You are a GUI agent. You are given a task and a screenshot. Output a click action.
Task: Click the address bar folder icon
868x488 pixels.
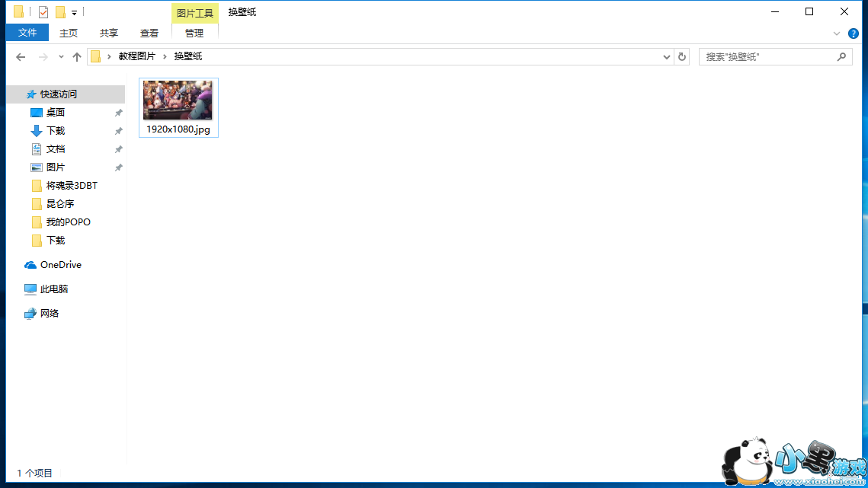click(x=96, y=56)
